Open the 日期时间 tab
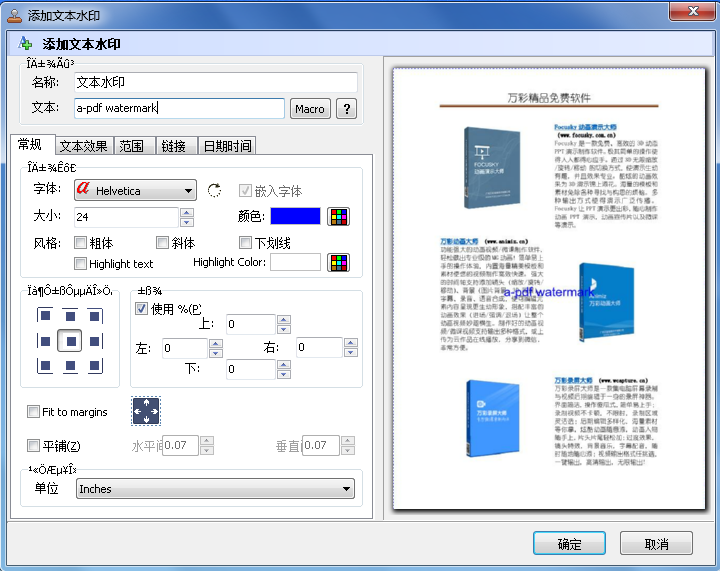 click(x=227, y=146)
